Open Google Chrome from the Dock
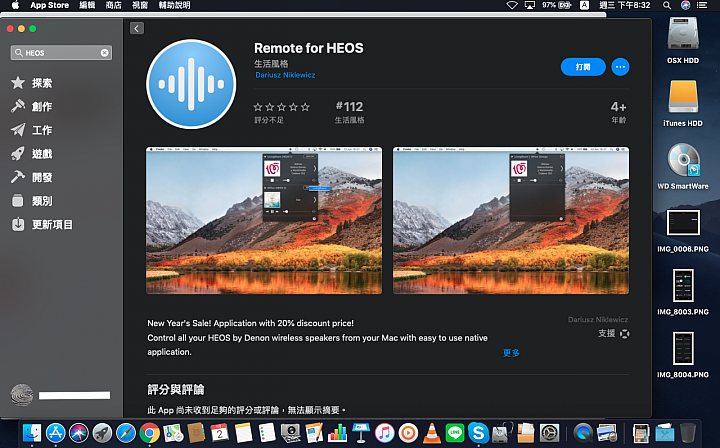Screen dimensions: 720x448 click(149, 432)
